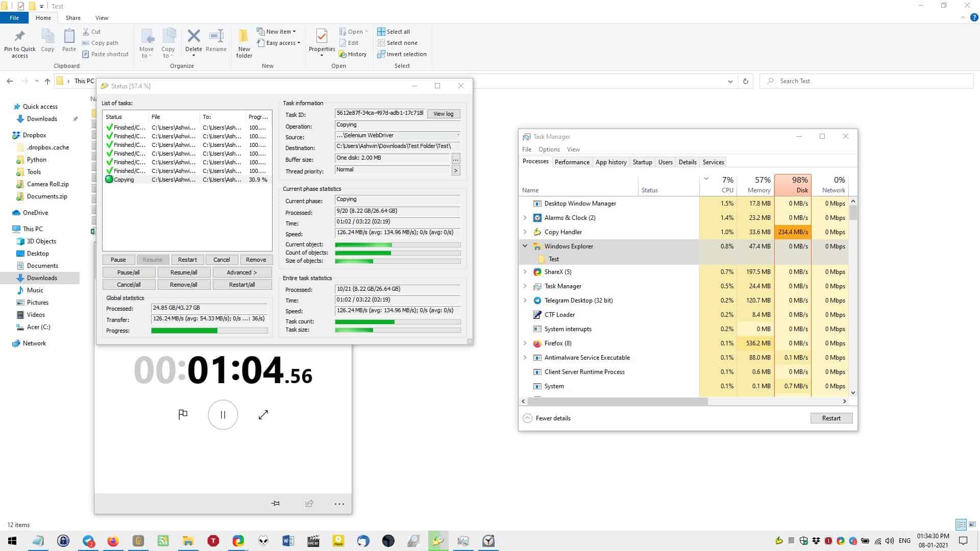Open Options menu in Task Manager
This screenshot has height=551, width=980.
[549, 149]
